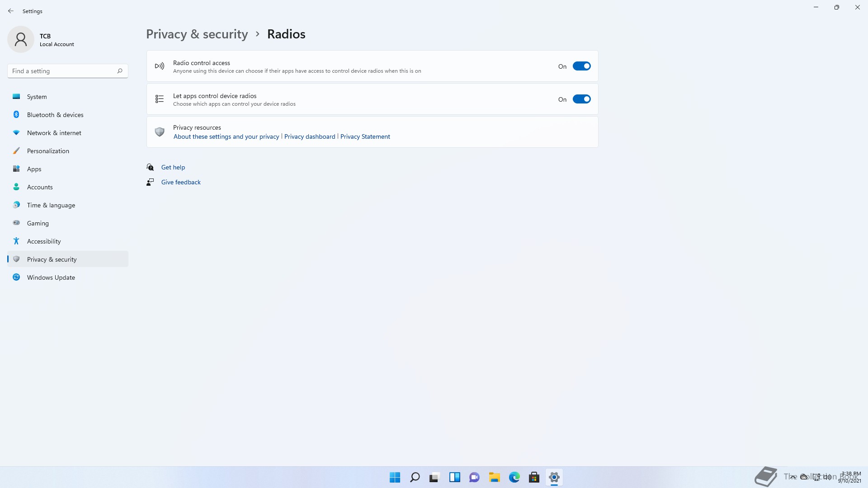868x488 pixels.
Task: Launch Microsoft Edge from the taskbar
Action: coord(514,477)
